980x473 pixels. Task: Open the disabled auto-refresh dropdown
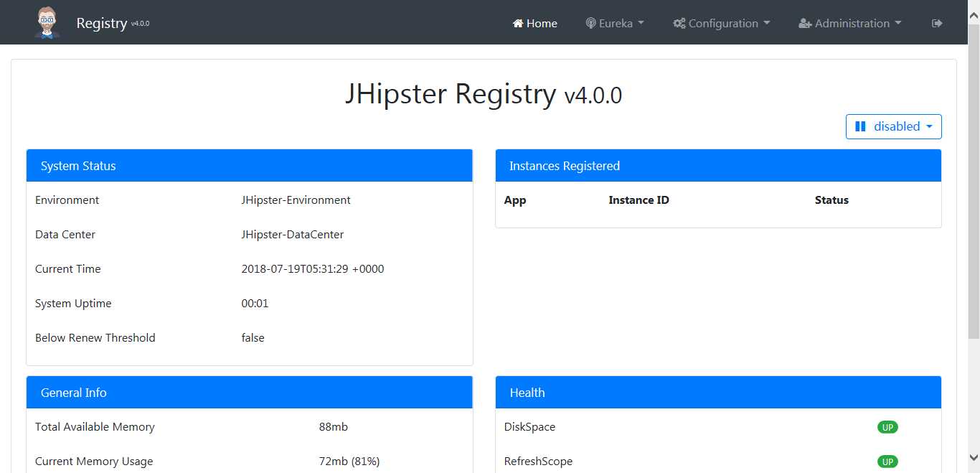click(894, 126)
